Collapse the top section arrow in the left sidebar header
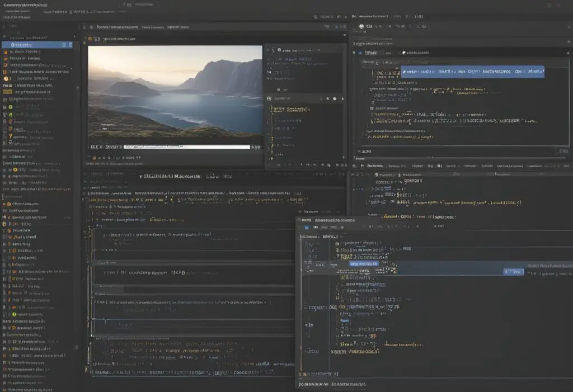573x392 pixels. 74,37
